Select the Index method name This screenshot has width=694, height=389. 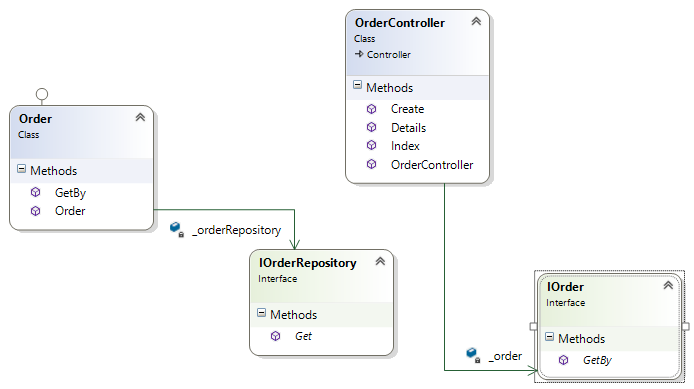click(405, 146)
